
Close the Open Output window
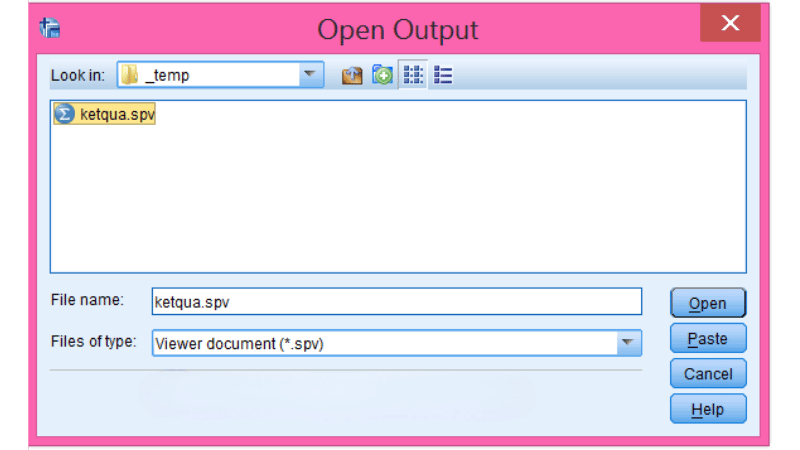click(x=730, y=23)
